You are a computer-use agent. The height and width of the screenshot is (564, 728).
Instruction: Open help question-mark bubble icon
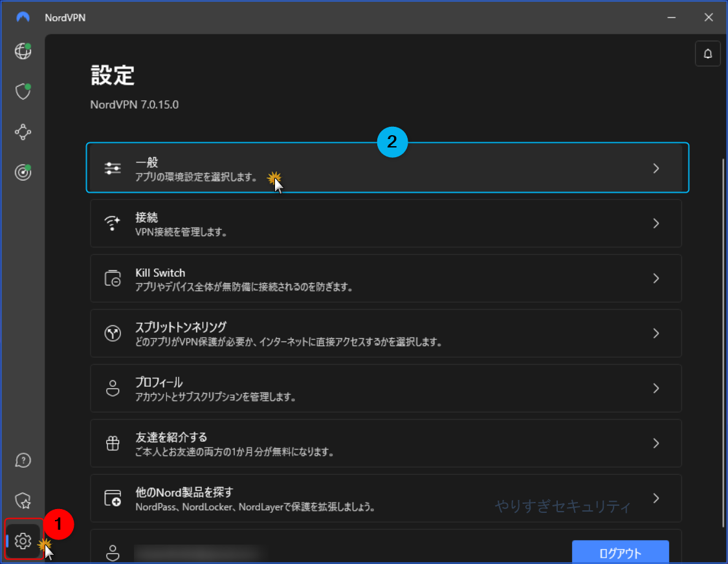(x=23, y=461)
